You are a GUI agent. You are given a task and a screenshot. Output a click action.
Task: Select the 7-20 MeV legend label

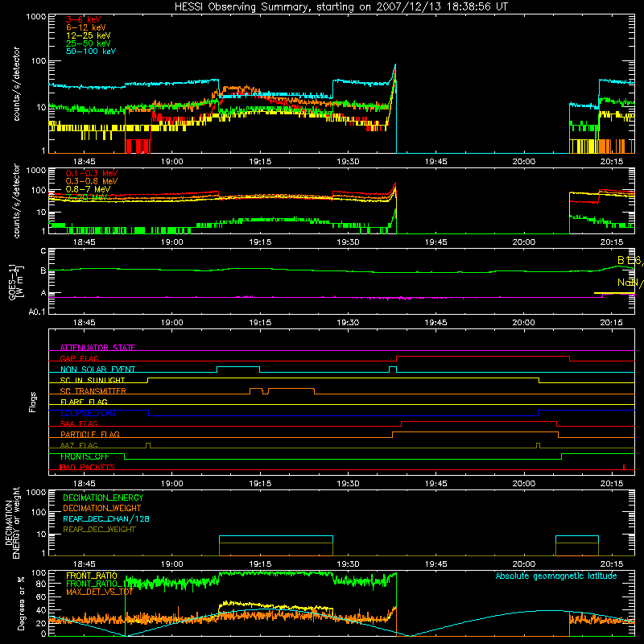click(x=87, y=197)
